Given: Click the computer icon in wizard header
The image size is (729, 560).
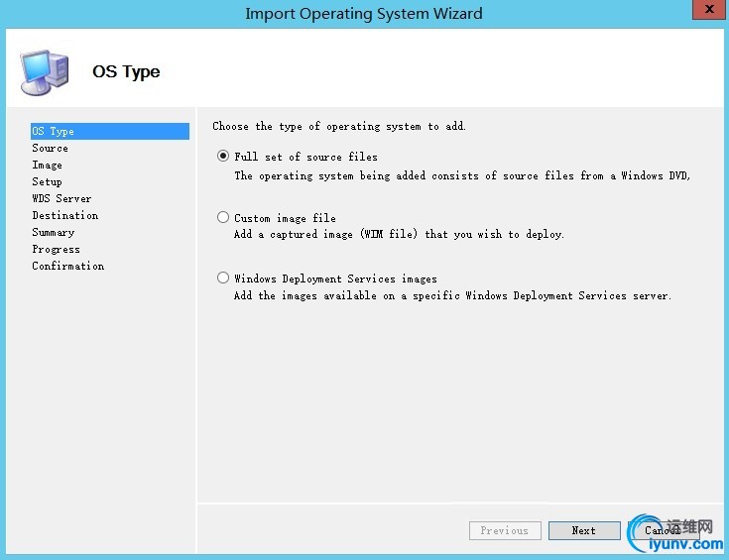Looking at the screenshot, I should click(x=45, y=72).
